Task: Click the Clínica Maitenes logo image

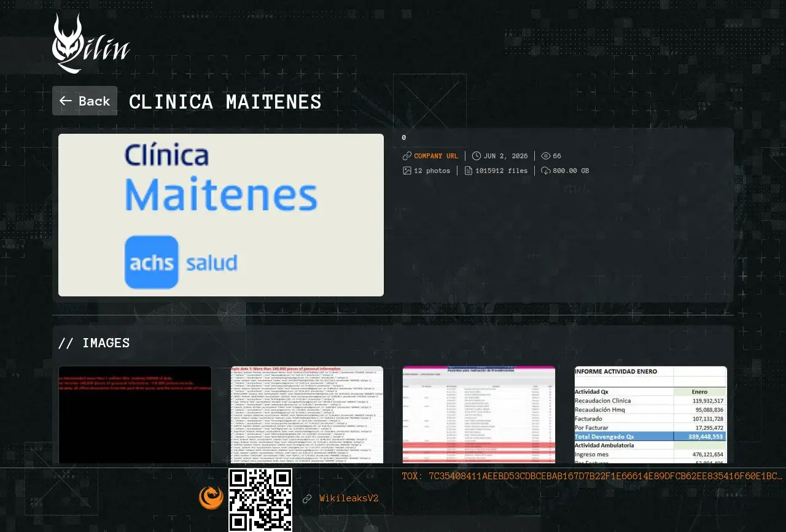Action: tap(221, 215)
